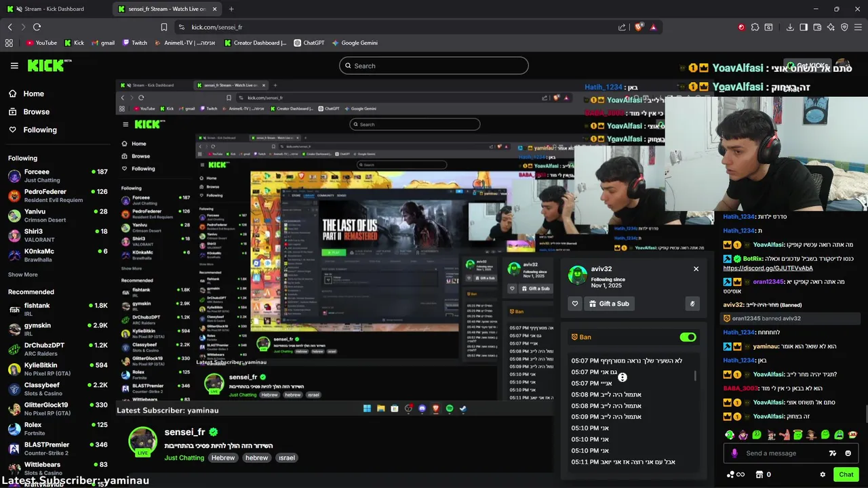Viewport: 868px width, 488px height.
Task: Click the Brave Shields lion icon
Action: tap(639, 27)
